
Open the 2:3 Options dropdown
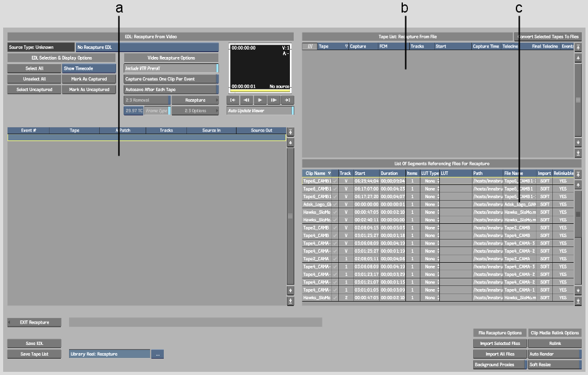click(x=195, y=110)
